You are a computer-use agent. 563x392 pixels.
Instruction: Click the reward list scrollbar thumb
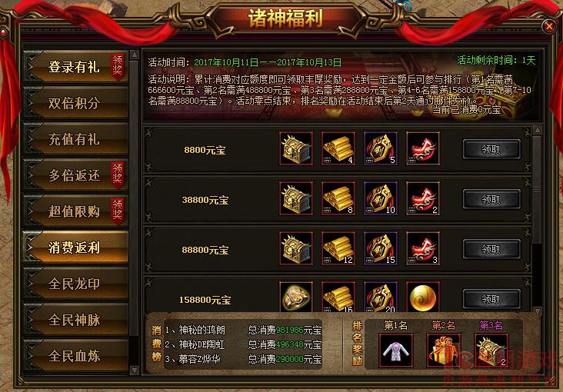538,189
